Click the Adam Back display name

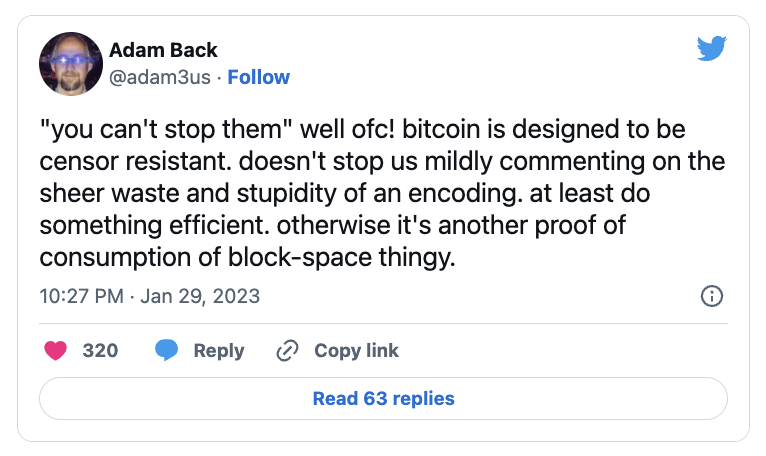(x=163, y=50)
